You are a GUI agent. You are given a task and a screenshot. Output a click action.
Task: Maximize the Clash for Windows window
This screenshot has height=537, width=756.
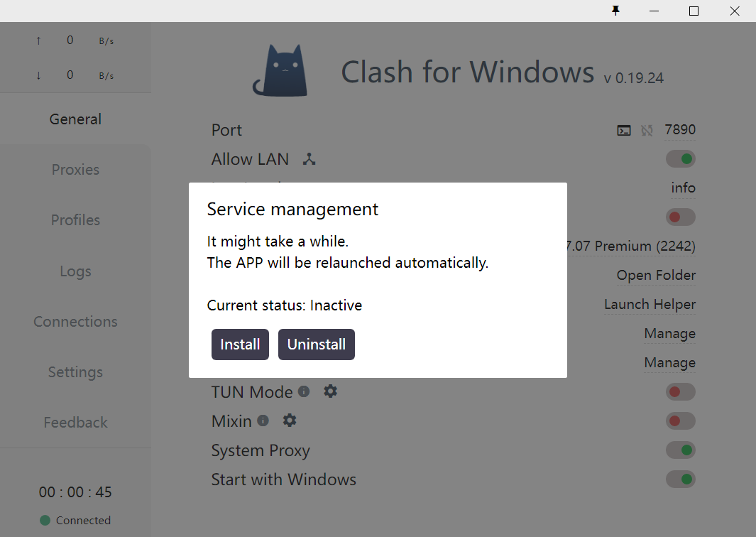694,11
